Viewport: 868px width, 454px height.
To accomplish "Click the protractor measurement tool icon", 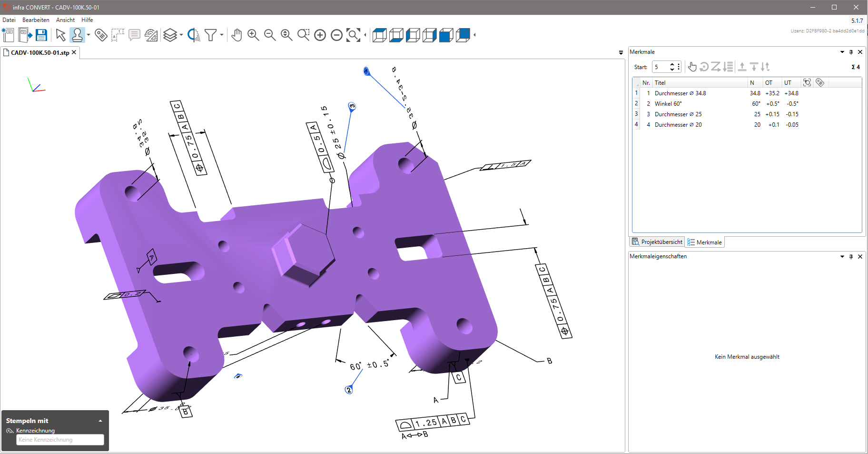I will click(151, 35).
